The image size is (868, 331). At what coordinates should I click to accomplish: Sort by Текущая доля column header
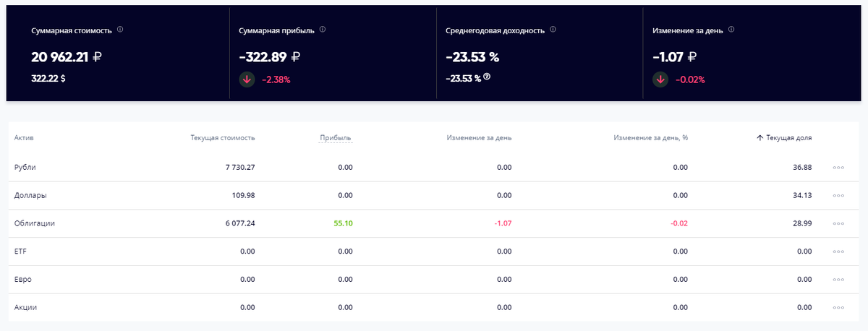784,137
